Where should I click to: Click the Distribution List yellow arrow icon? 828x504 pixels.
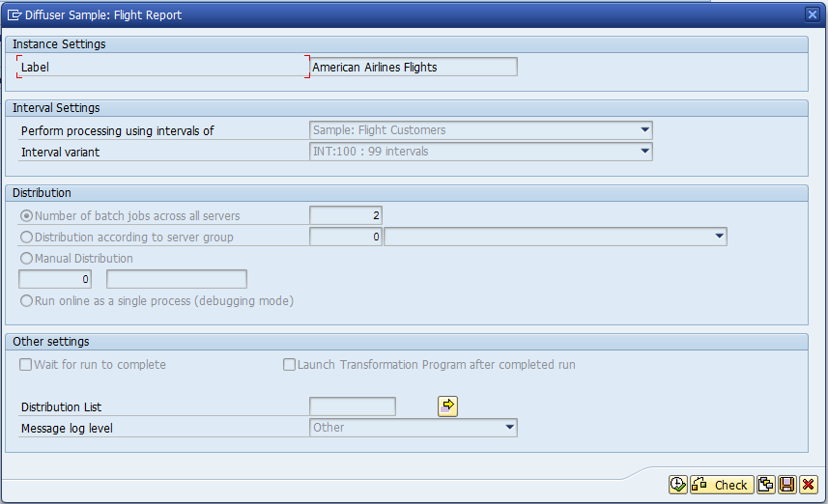(x=447, y=406)
